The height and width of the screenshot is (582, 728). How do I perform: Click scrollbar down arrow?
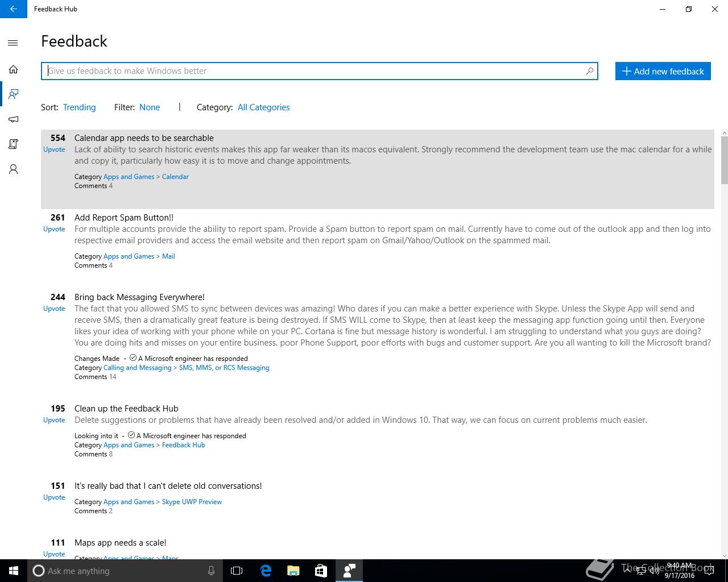pos(724,555)
